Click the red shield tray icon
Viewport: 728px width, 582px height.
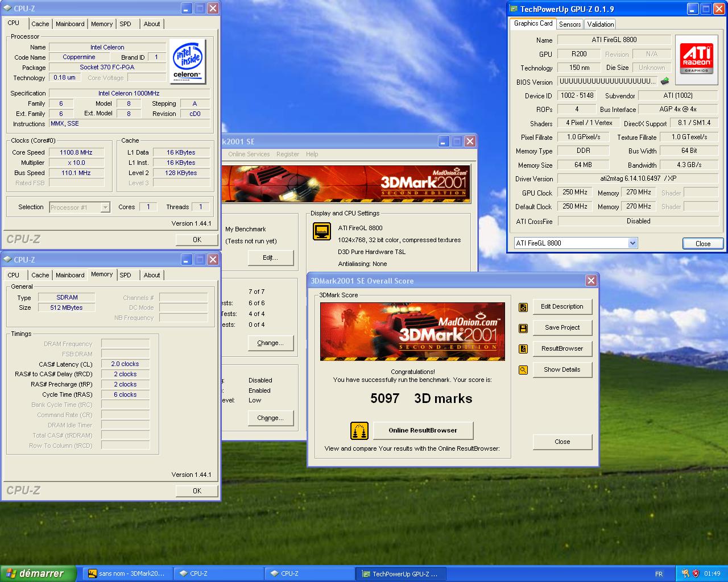(x=696, y=573)
